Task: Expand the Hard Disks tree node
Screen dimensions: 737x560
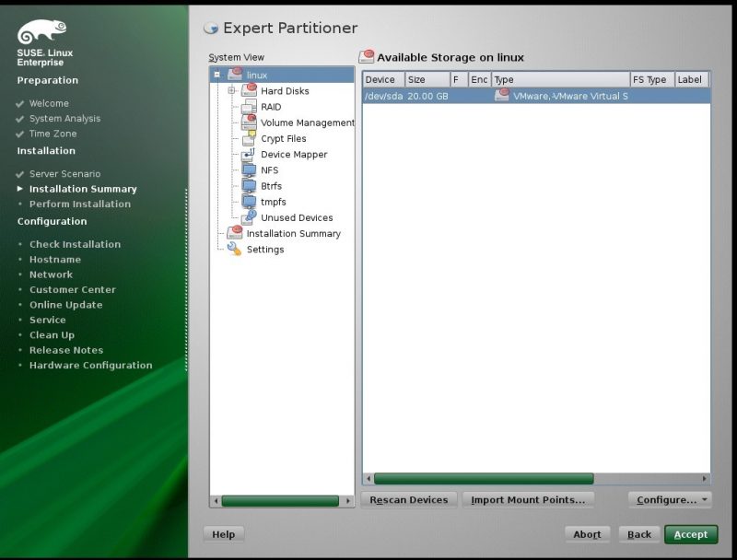Action: click(231, 91)
